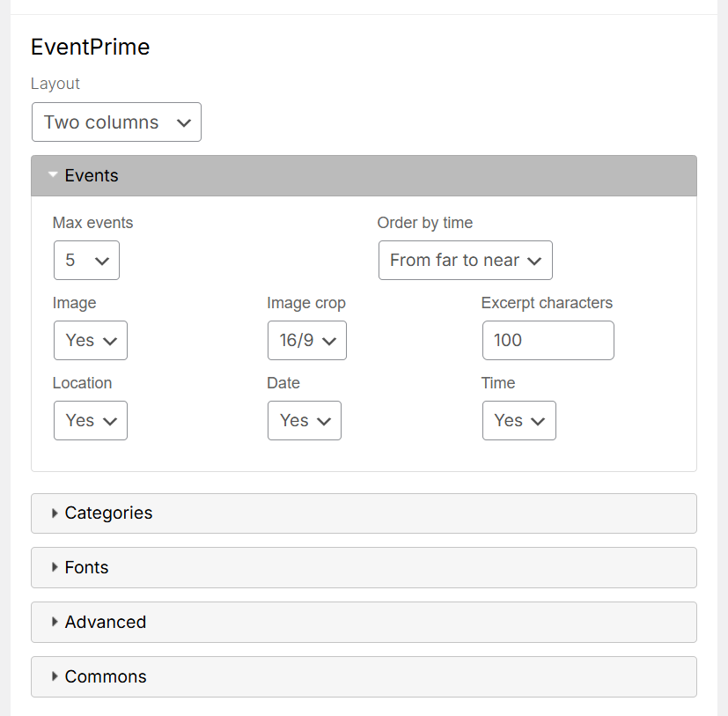728x716 pixels.
Task: Click the Advanced expand arrow icon
Action: click(55, 622)
